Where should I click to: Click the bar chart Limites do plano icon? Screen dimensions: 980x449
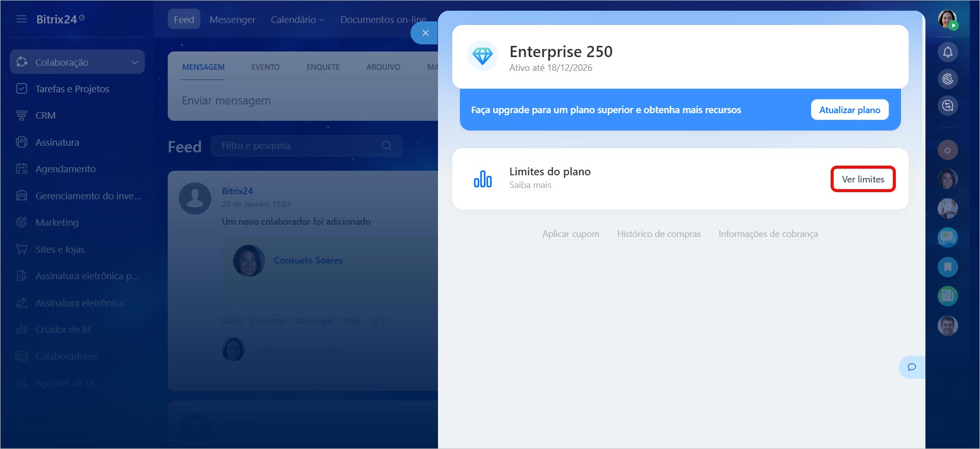[482, 179]
